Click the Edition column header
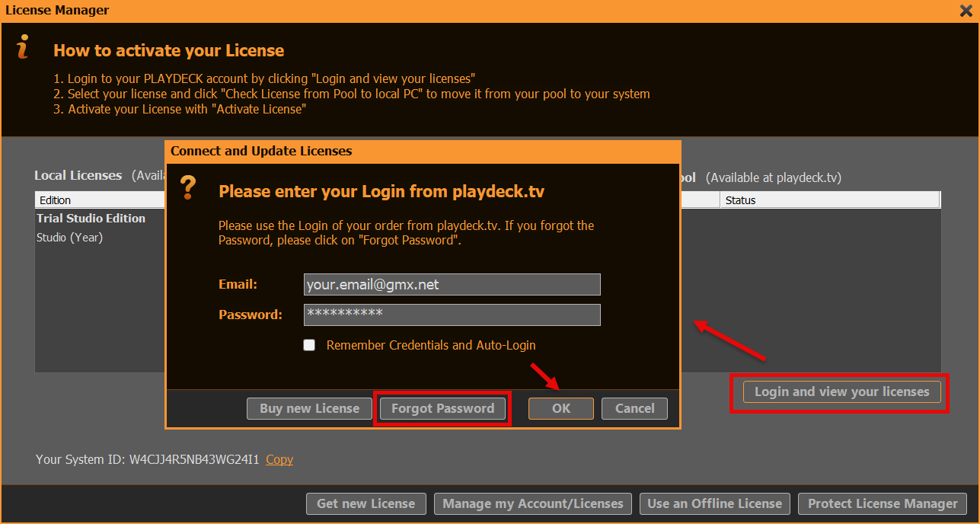This screenshot has height=524, width=980. 100,200
